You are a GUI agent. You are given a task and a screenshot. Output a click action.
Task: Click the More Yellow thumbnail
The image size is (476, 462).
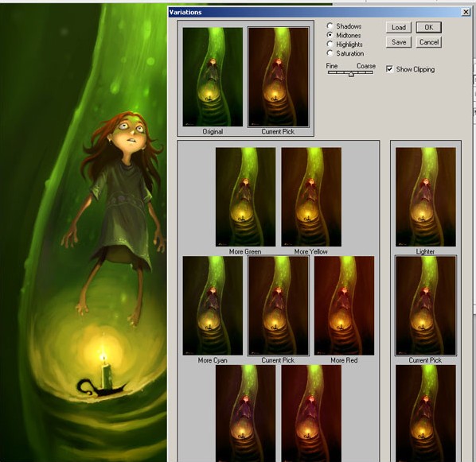311,197
